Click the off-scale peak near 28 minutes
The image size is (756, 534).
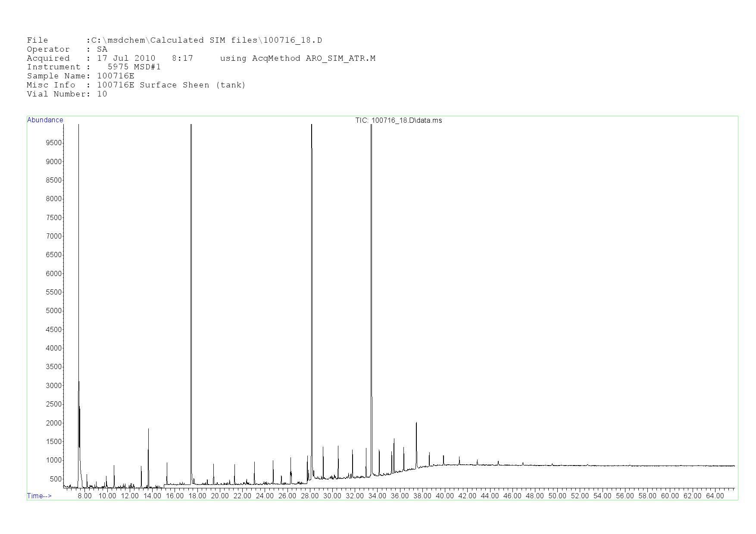[312, 258]
